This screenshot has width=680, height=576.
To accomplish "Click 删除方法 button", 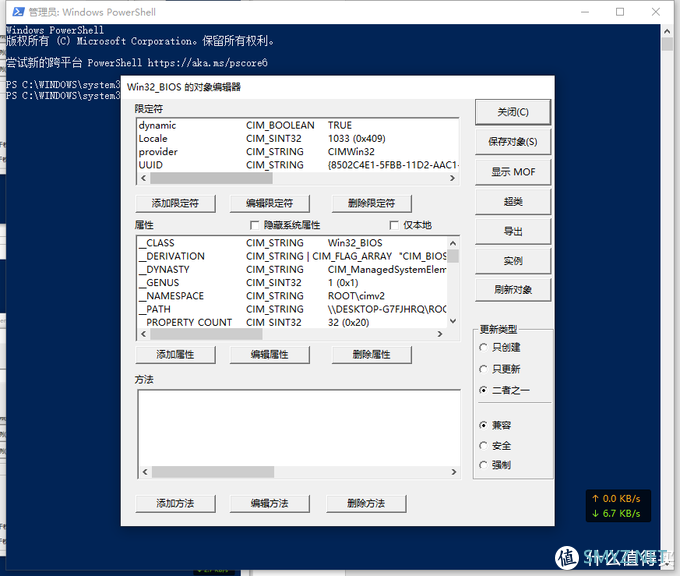I will (x=366, y=504).
